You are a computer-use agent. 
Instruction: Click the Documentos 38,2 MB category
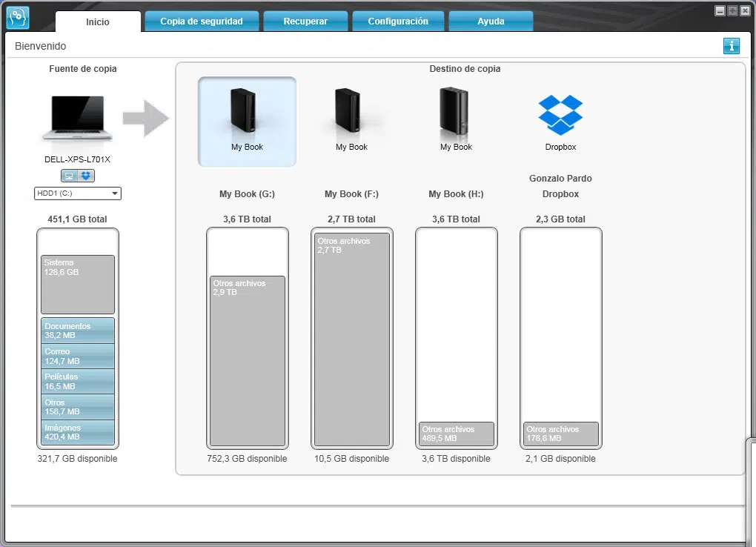point(78,331)
